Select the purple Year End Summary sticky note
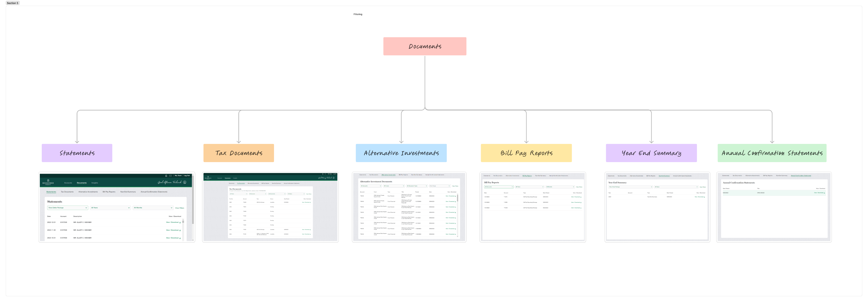The image size is (868, 302). tap(651, 153)
